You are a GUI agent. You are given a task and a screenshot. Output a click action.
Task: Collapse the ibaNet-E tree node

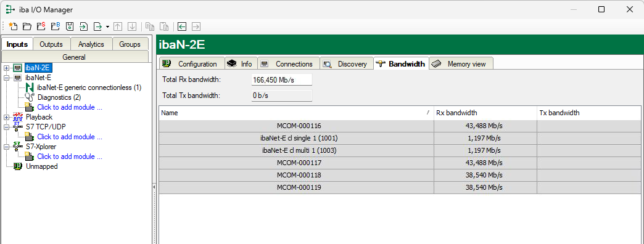click(x=6, y=78)
